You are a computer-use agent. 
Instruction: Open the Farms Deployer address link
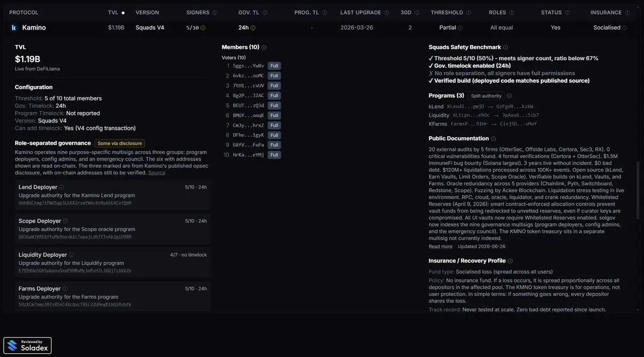tap(75, 304)
